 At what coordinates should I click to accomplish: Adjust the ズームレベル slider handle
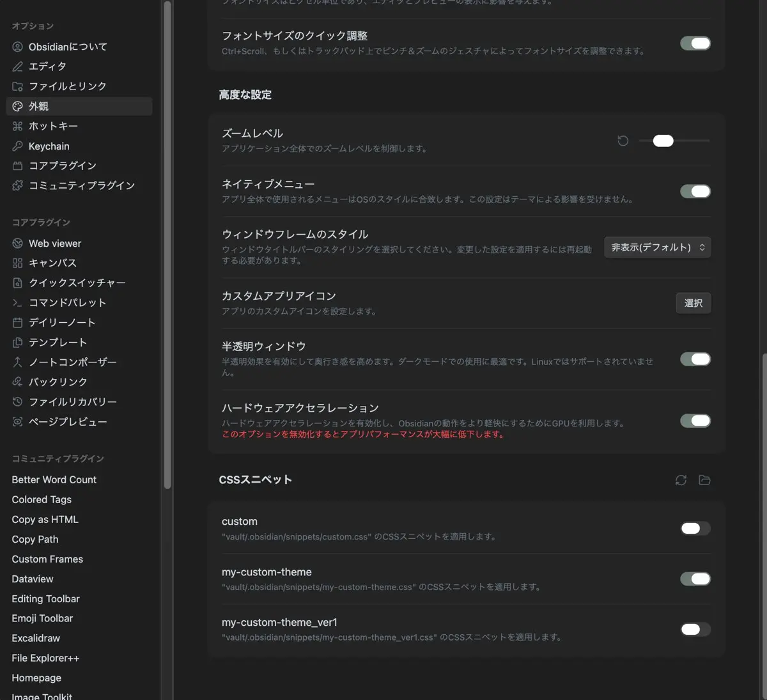[x=663, y=141]
